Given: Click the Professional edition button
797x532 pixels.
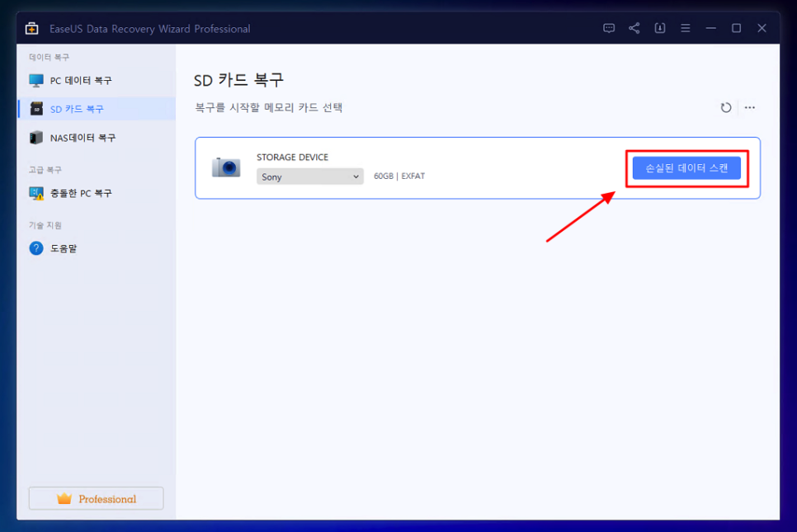Looking at the screenshot, I should [x=96, y=498].
